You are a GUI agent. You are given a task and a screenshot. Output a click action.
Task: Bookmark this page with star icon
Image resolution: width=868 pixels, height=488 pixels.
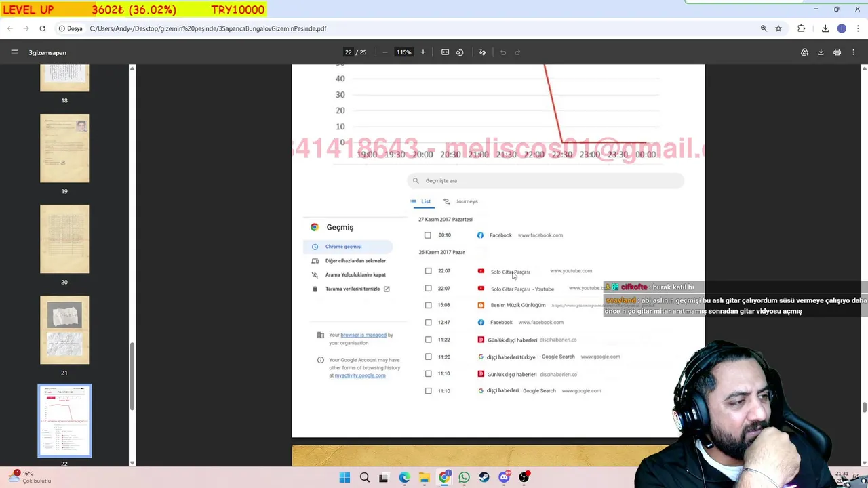[x=778, y=28]
